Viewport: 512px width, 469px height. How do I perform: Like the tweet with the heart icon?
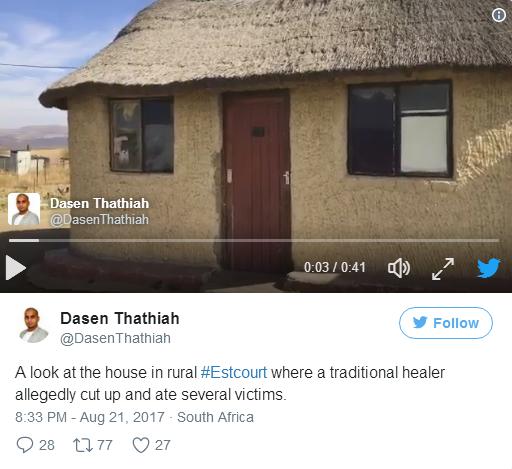pyautogui.click(x=141, y=445)
